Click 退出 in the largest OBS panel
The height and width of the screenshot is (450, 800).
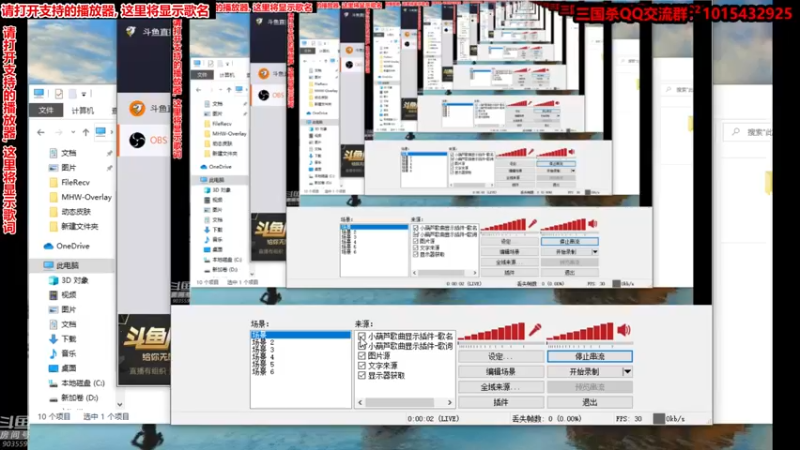coord(590,403)
